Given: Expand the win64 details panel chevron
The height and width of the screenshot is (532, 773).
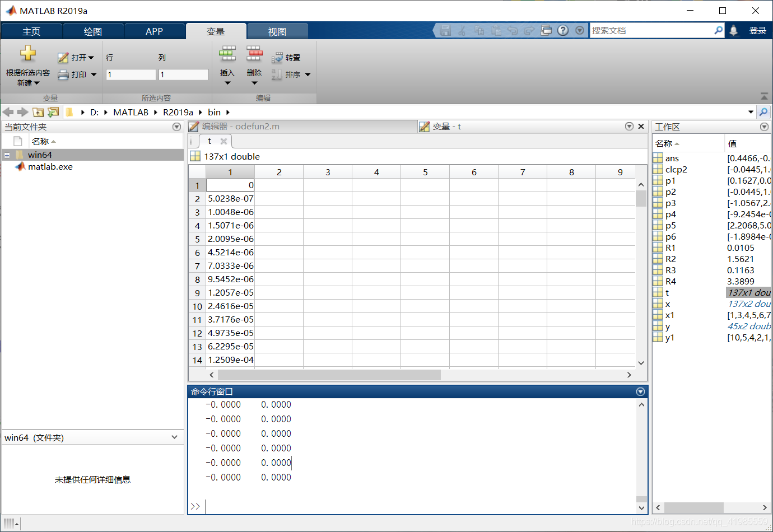Looking at the screenshot, I should point(175,437).
